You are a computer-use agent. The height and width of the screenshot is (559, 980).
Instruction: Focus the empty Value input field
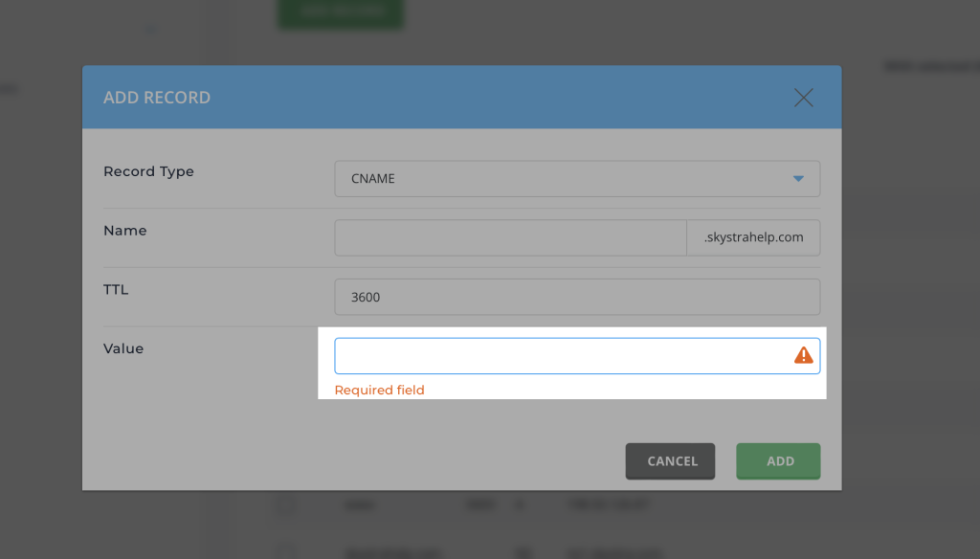[x=560, y=355]
